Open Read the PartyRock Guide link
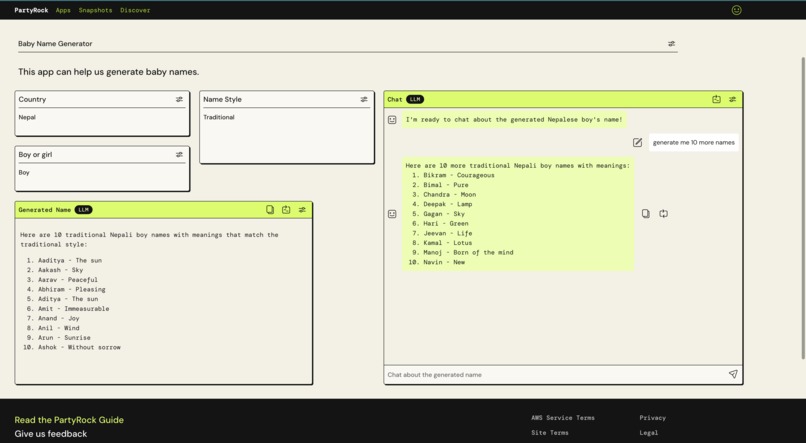The width and height of the screenshot is (806, 443). [69, 420]
